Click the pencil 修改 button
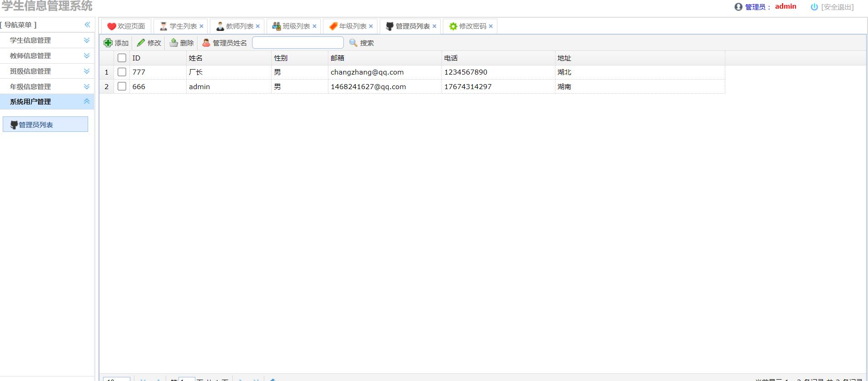The image size is (868, 381). coord(149,43)
